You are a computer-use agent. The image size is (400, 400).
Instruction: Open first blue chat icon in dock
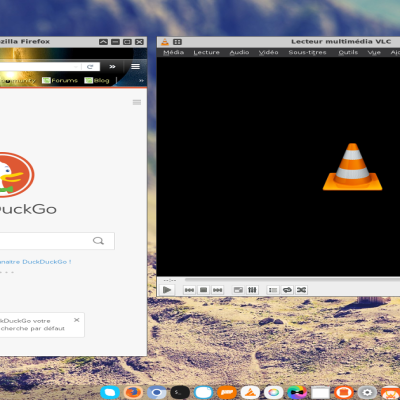[110, 392]
